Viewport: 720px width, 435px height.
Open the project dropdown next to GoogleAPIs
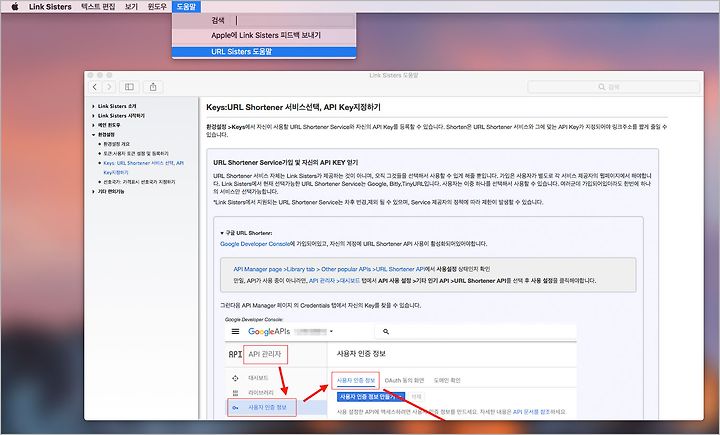(331, 331)
